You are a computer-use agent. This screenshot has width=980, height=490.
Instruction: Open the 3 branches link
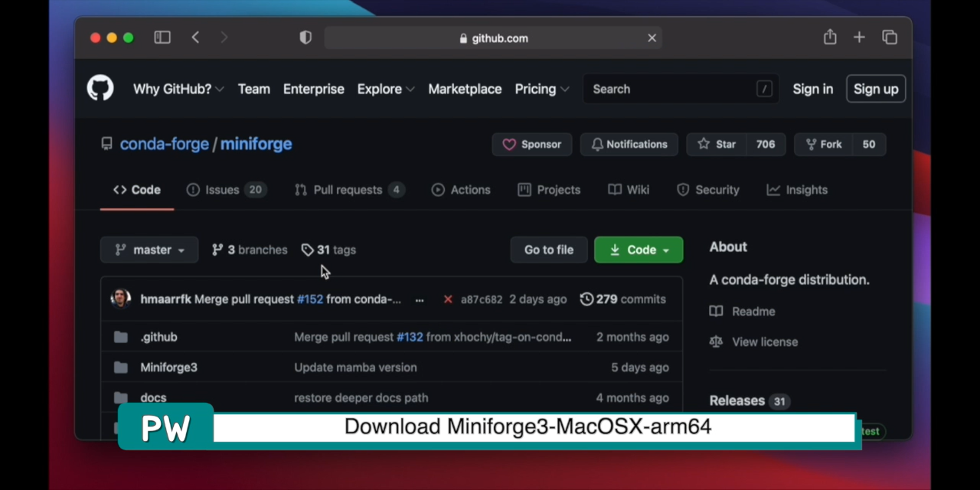(x=250, y=250)
